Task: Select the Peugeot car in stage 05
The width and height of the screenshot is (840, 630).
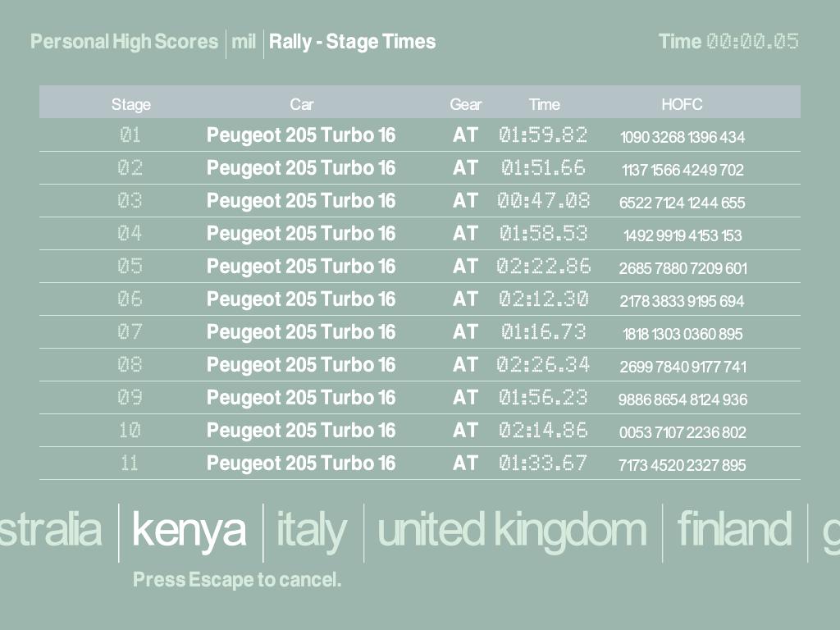Action: coord(301,267)
